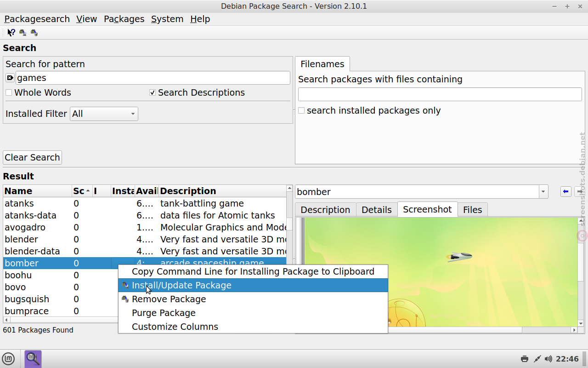Select the blender-data package row
Image resolution: width=588 pixels, height=368 pixels.
coord(145,251)
